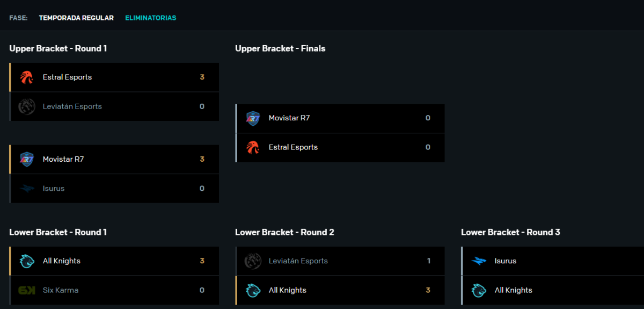Image resolution: width=644 pixels, height=309 pixels.
Task: Click Estral Esports logo in Upper Bracket Finals
Action: 253,147
